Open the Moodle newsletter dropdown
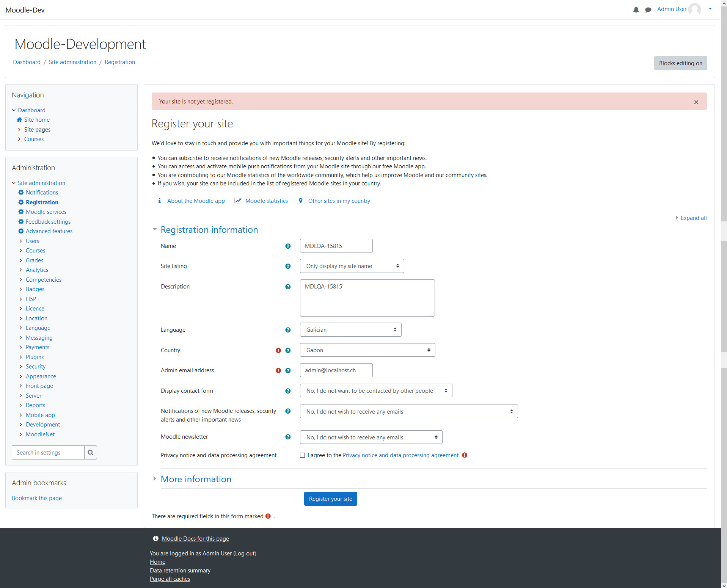The width and height of the screenshot is (727, 588). tap(371, 437)
